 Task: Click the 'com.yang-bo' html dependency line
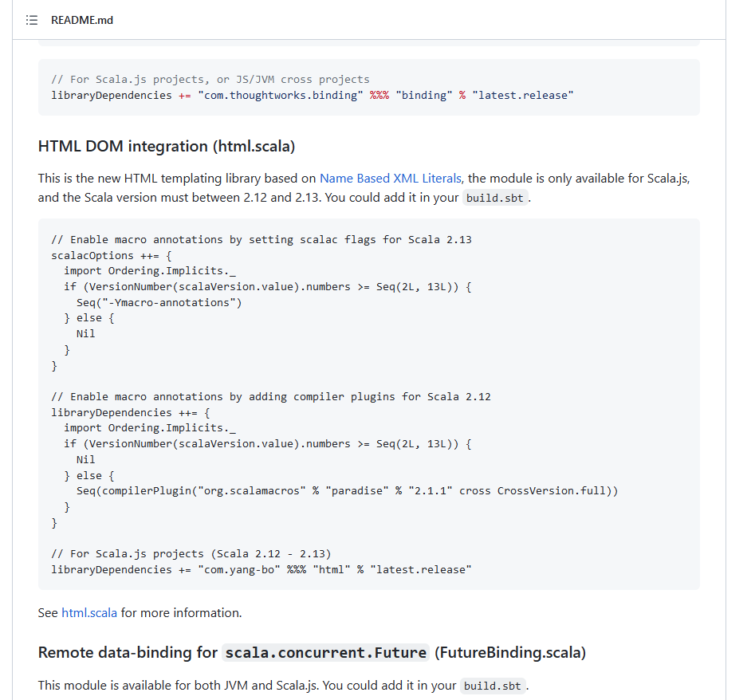(x=261, y=570)
